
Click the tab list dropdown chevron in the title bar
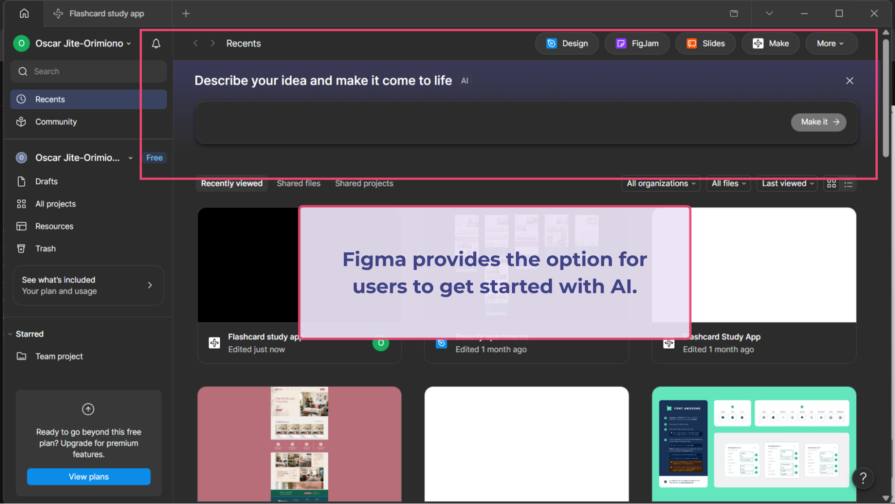pyautogui.click(x=769, y=13)
